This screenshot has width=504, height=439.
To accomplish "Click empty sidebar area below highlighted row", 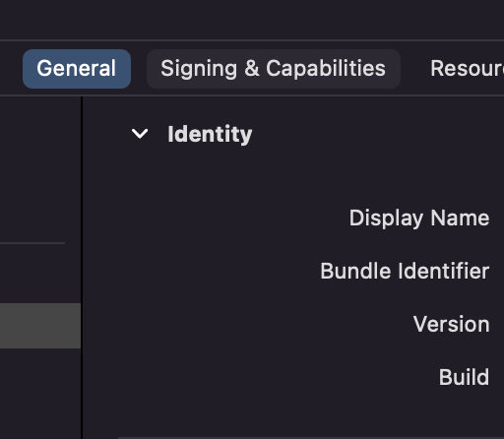I will click(x=40, y=394).
